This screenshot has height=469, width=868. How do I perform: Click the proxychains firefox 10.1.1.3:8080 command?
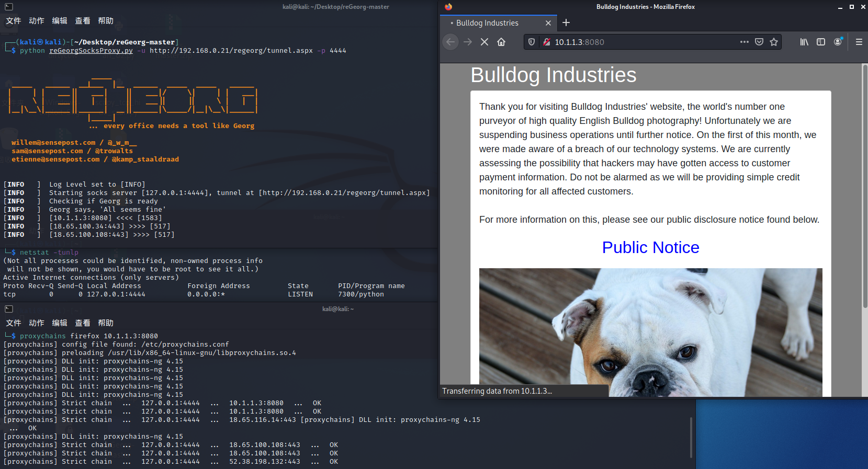(89, 336)
